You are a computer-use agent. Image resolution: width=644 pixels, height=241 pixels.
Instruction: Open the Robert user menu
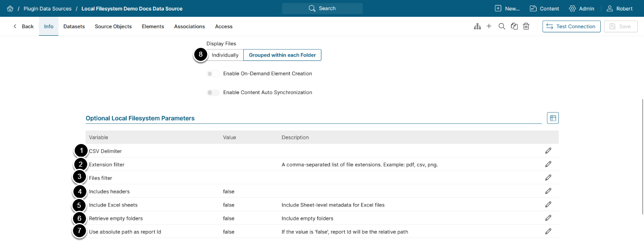pos(620,8)
